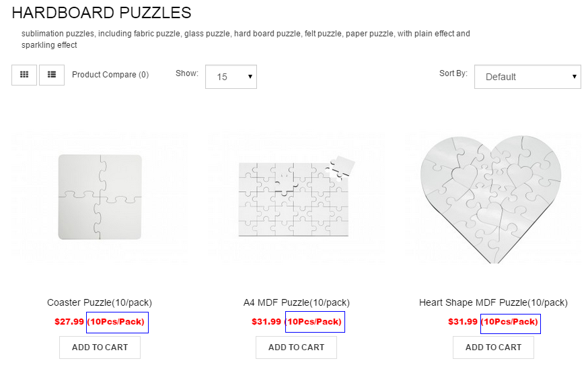Open Heart Shape MDF Puzzle(10/pack) title link
This screenshot has height=365, width=588.
[493, 302]
